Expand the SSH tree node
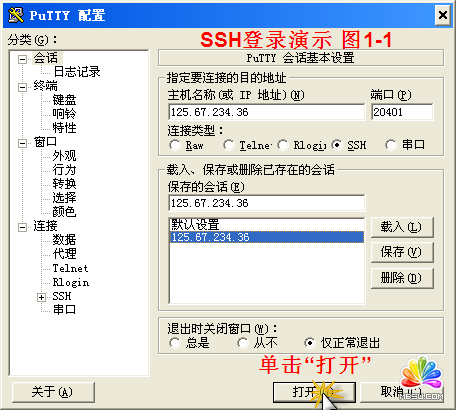456x410 pixels. pyautogui.click(x=41, y=297)
